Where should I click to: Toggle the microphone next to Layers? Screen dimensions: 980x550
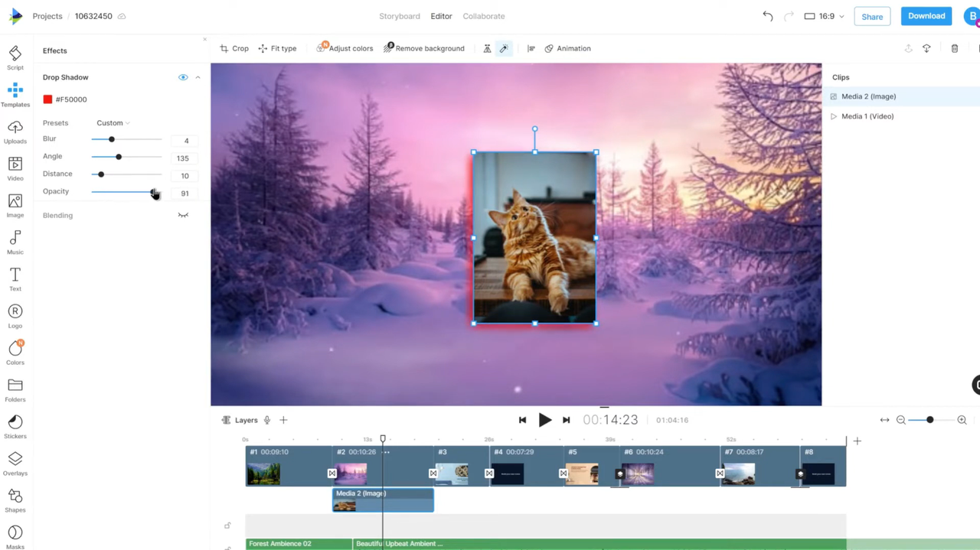[267, 420]
